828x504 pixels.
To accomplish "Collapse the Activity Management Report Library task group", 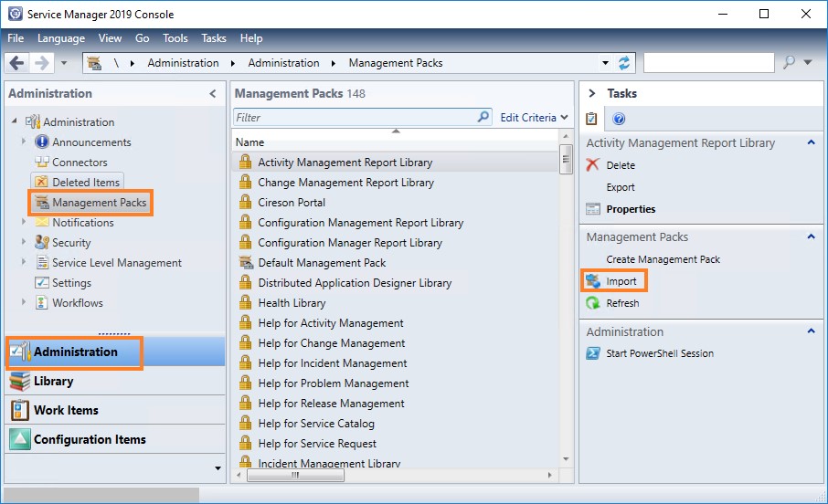I will point(812,142).
